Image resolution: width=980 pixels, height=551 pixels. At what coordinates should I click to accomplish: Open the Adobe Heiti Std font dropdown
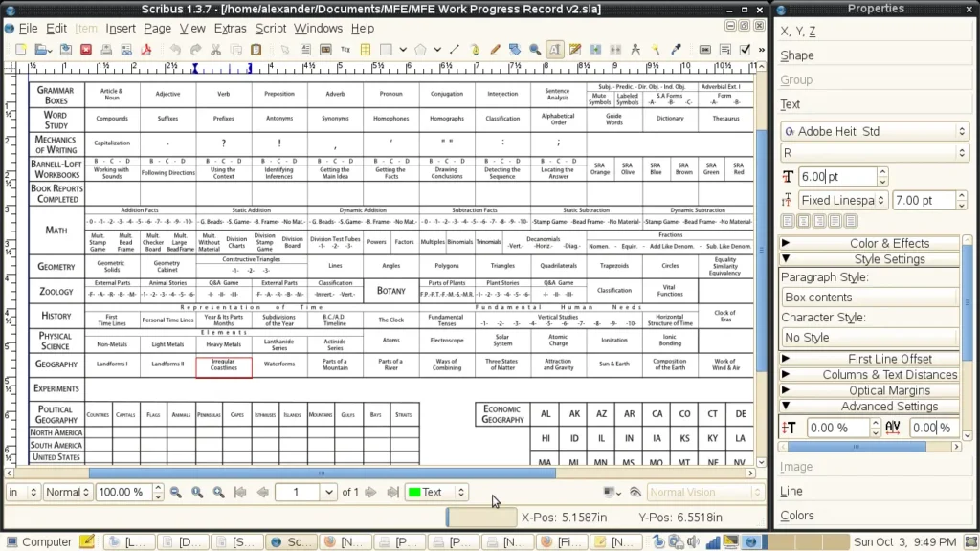click(874, 131)
